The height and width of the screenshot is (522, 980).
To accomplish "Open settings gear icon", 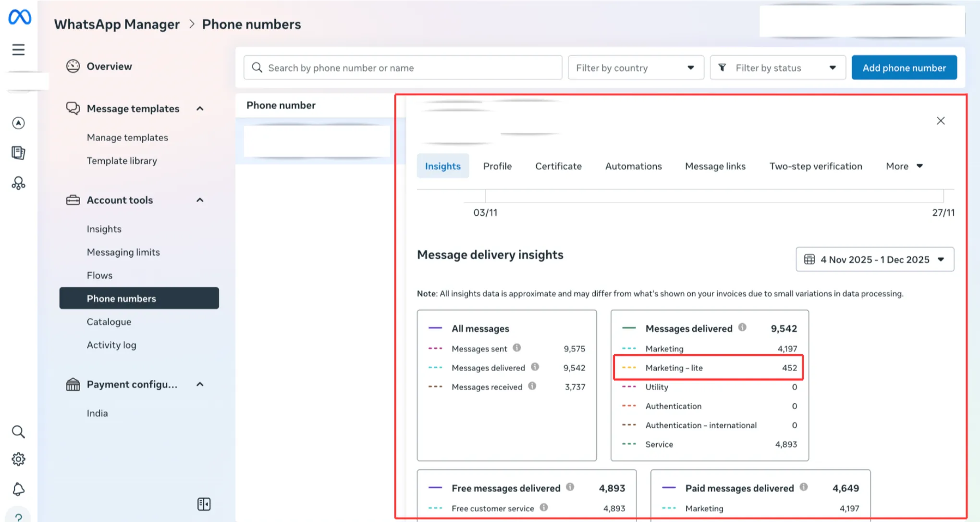I will [18, 459].
